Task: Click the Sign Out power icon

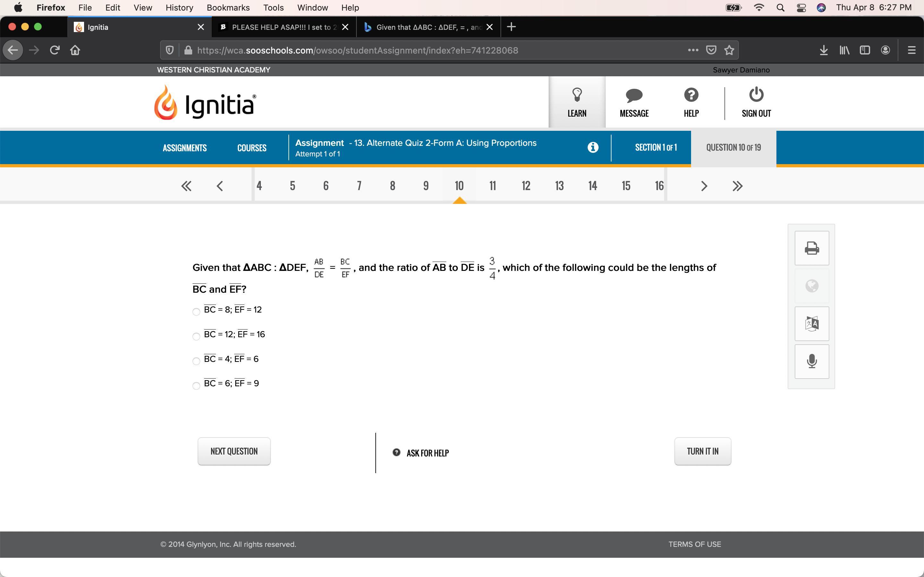Action: click(756, 95)
